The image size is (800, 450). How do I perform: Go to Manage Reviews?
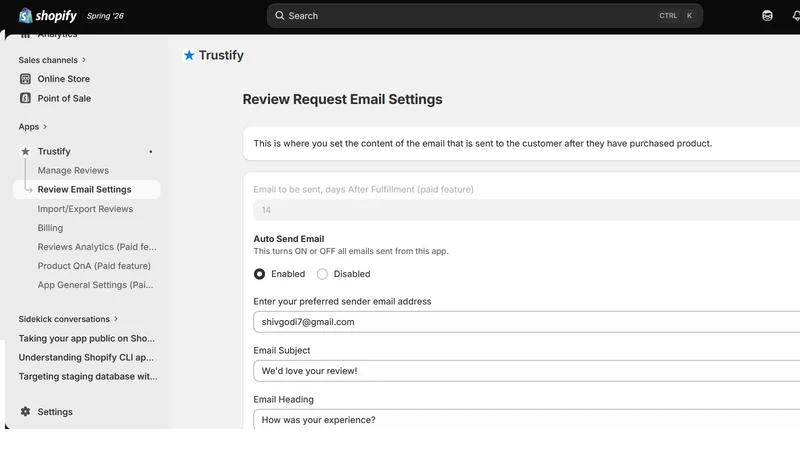(x=73, y=170)
